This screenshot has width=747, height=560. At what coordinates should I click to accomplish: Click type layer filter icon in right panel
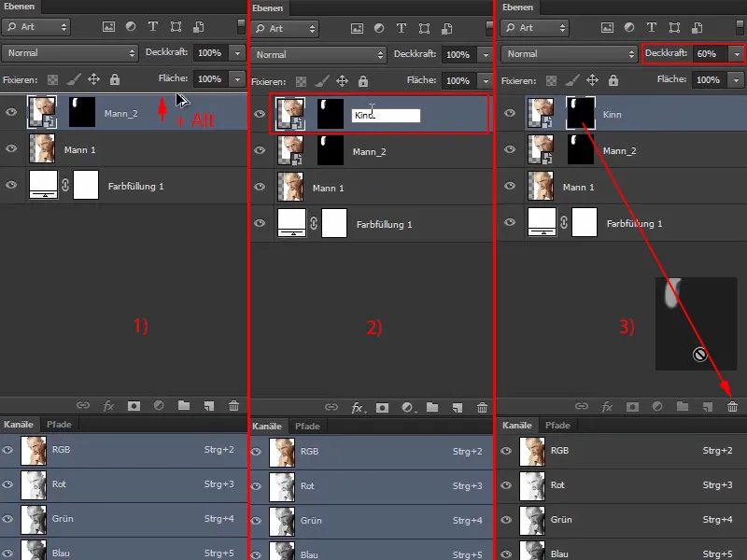[x=651, y=28]
